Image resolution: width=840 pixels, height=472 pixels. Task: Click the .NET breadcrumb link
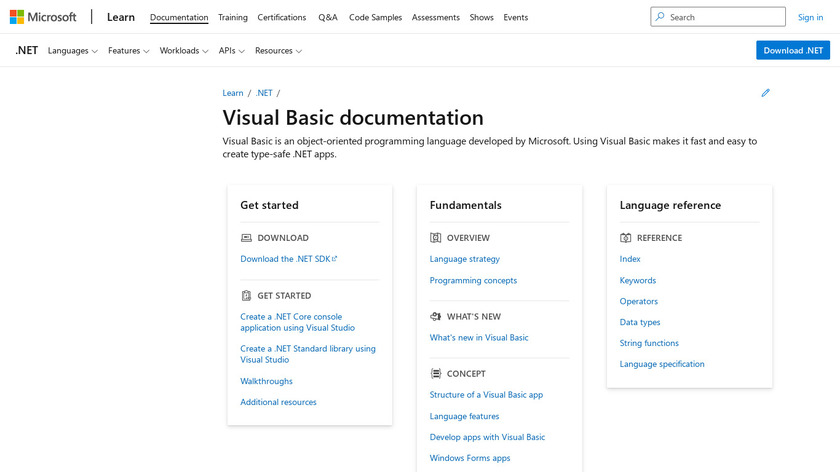click(264, 93)
